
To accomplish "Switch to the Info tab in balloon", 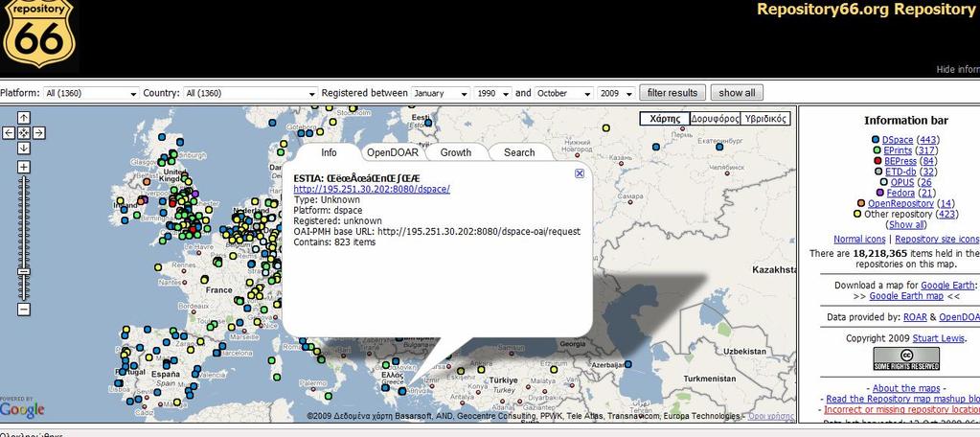I will [x=329, y=152].
